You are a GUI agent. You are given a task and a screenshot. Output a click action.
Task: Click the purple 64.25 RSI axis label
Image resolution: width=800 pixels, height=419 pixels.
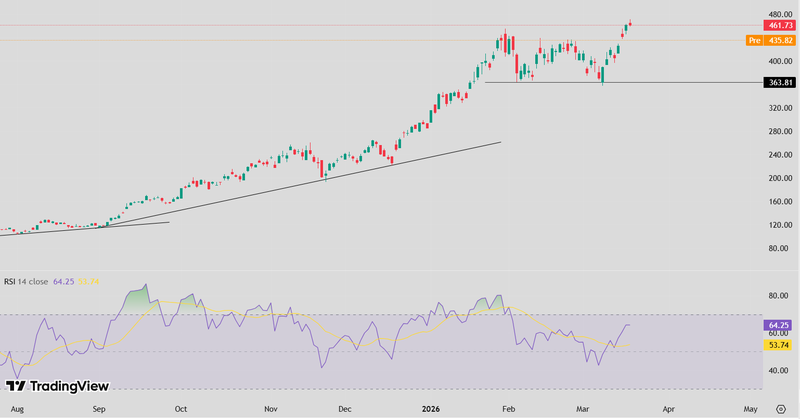779,325
